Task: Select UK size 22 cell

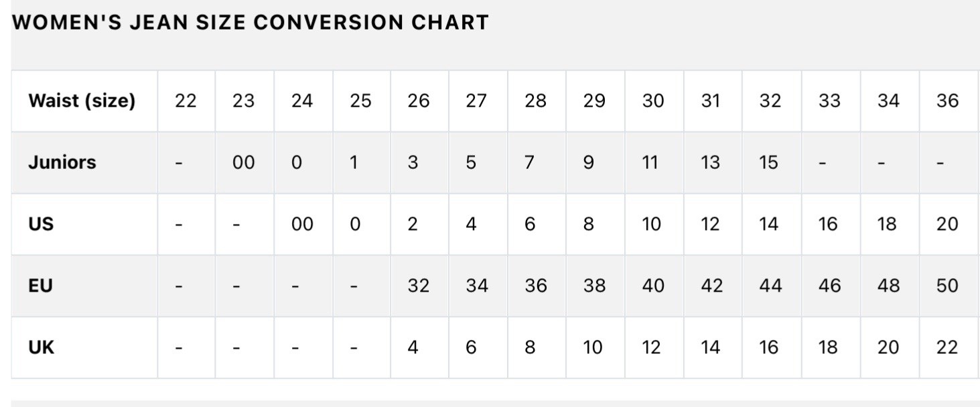Action: click(x=947, y=348)
